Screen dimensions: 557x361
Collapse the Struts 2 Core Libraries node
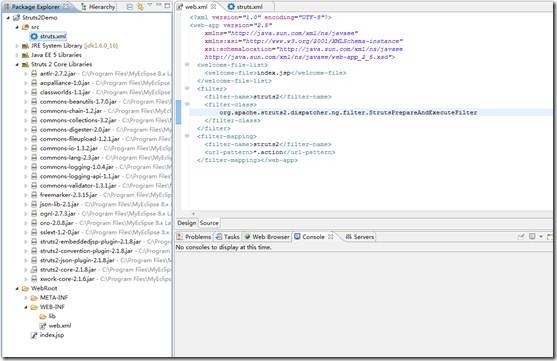pyautogui.click(x=17, y=64)
